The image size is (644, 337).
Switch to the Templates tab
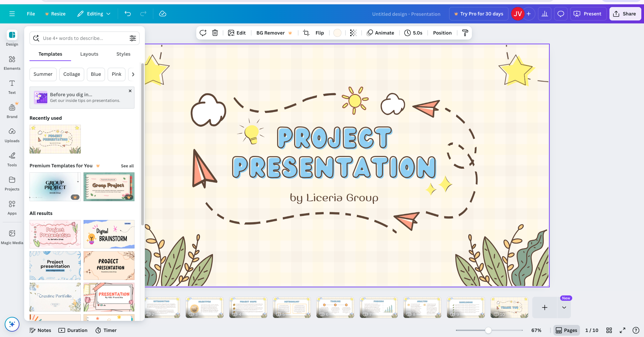[x=50, y=54]
